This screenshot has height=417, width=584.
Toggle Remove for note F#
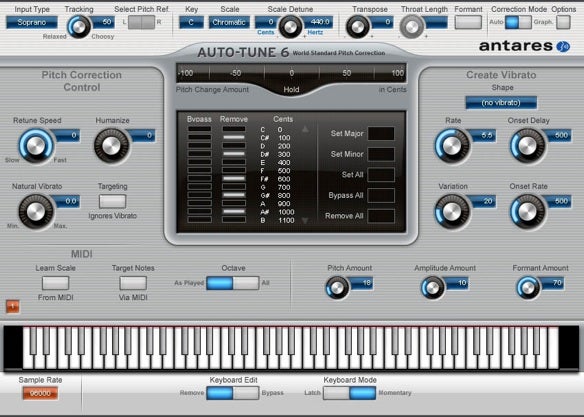coord(234,178)
